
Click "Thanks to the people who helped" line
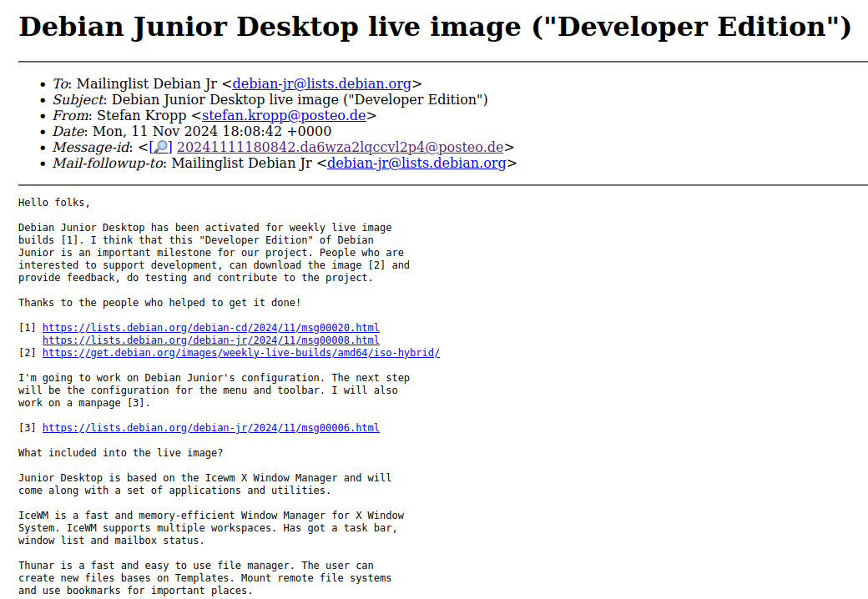tap(159, 303)
